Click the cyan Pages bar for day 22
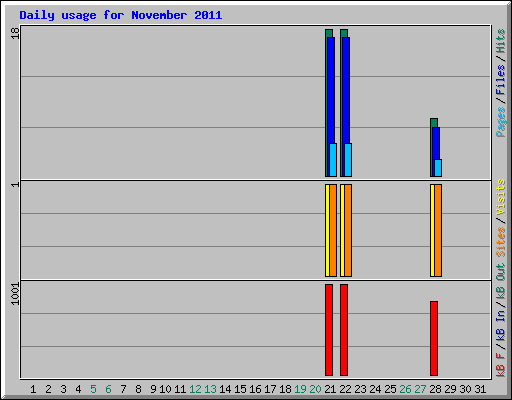Image resolution: width=512 pixels, height=400 pixels. 348,160
